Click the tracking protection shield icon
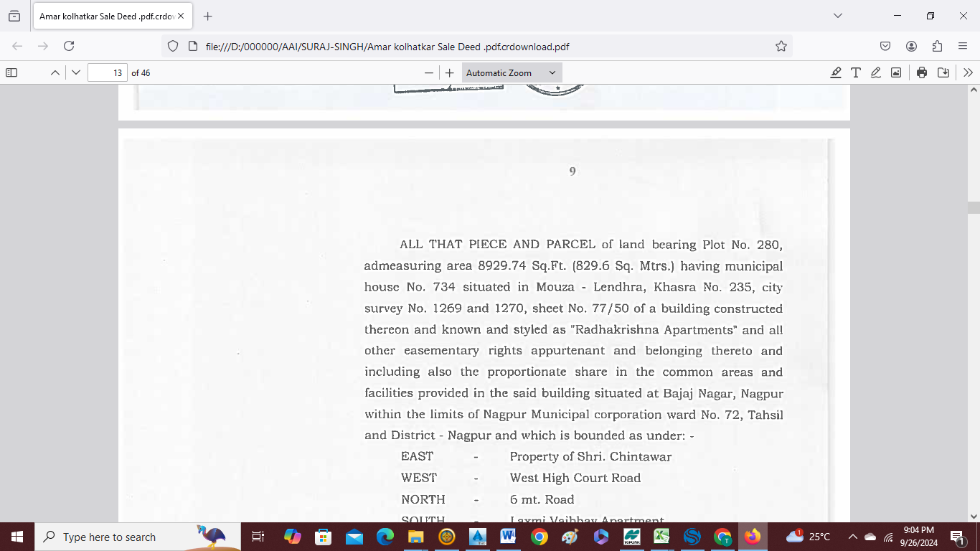The height and width of the screenshot is (551, 980). click(172, 46)
